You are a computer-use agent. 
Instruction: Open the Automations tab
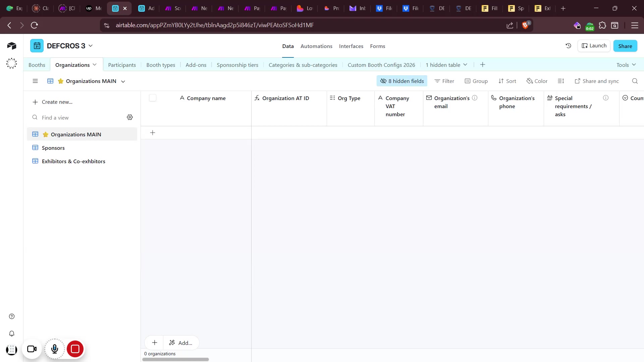click(x=316, y=46)
